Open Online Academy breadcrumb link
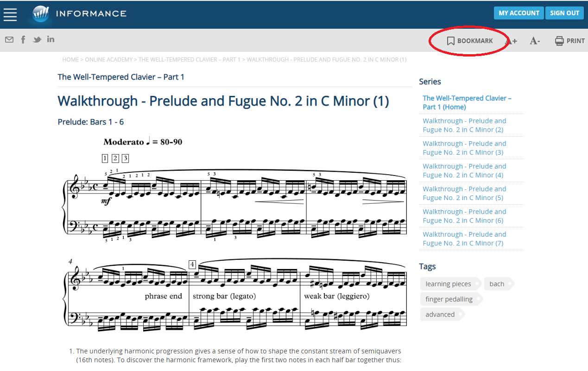 [109, 60]
